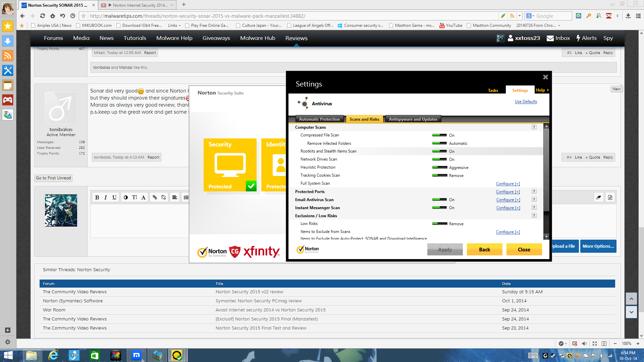Open the Malware Hub menu
This screenshot has height=362, width=644.
(258, 38)
